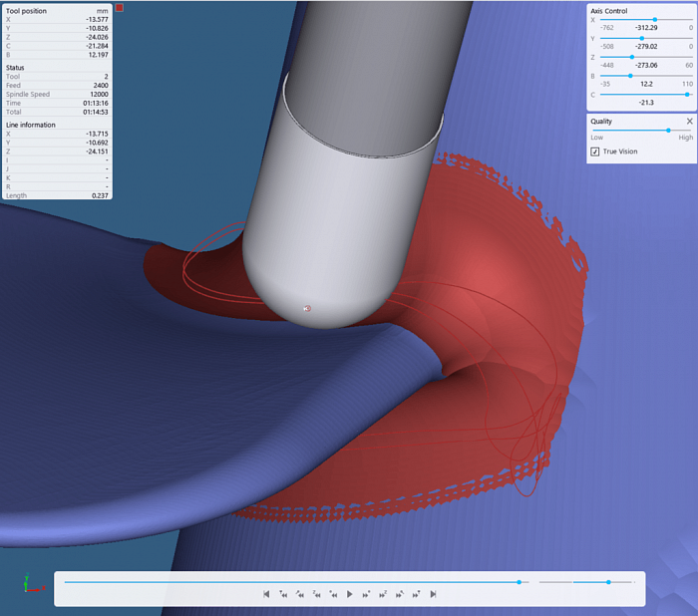This screenshot has width=698, height=616.
Task: Click the red square indicator beside Tool position
Action: (120, 8)
